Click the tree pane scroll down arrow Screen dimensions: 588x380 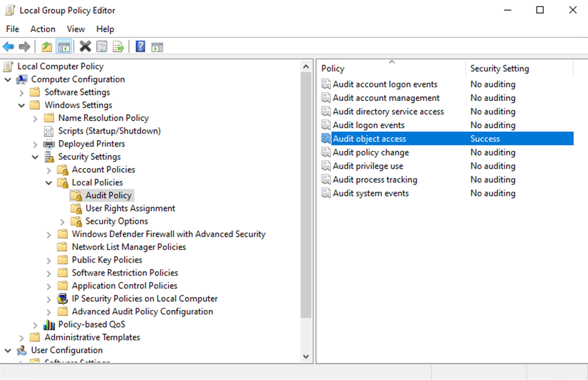tap(306, 356)
